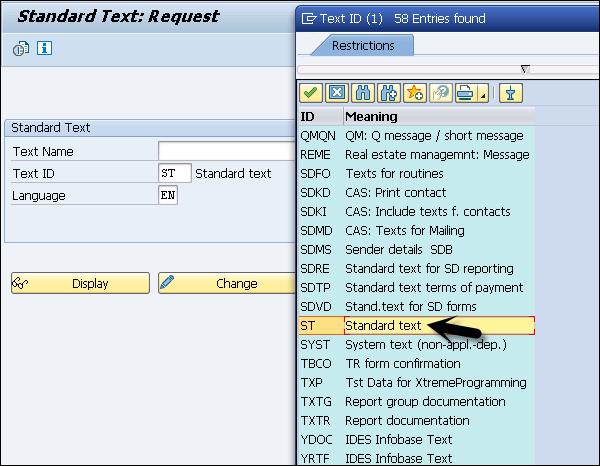Click the binoculars Find icon
Image resolution: width=600 pixels, height=466 pixels.
click(x=363, y=93)
